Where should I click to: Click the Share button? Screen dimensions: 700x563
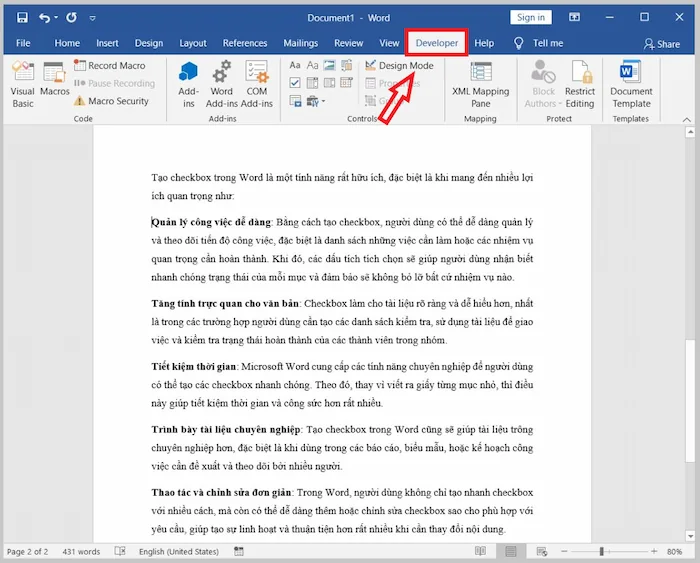(x=662, y=44)
